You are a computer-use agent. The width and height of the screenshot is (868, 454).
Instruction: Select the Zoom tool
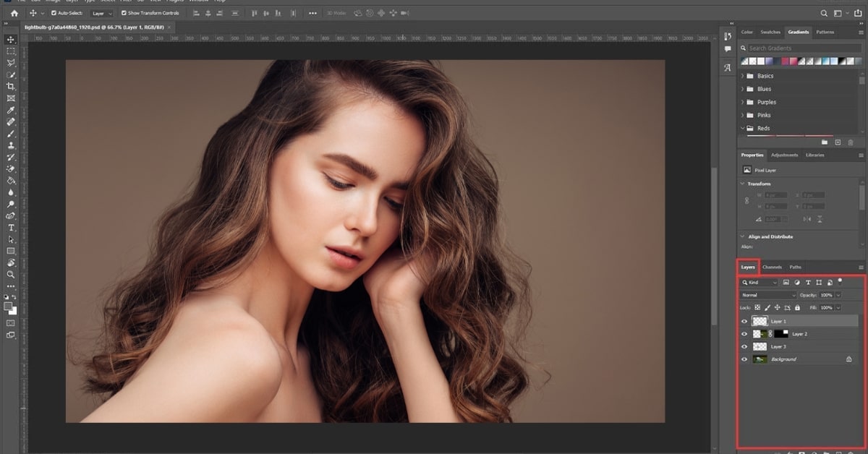click(x=11, y=275)
